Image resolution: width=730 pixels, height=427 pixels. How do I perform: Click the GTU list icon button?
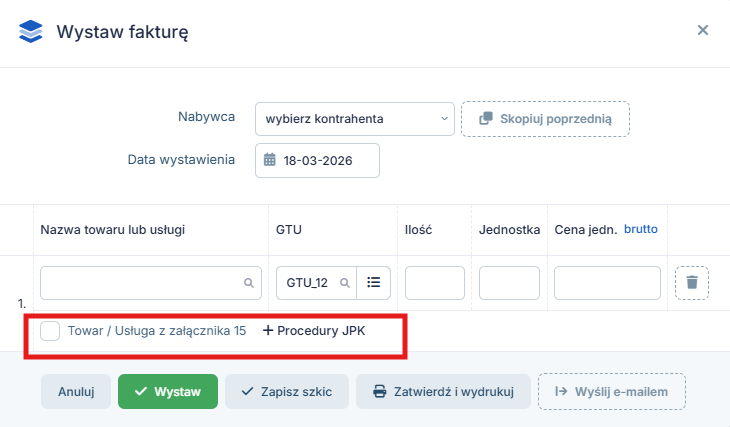pos(374,283)
